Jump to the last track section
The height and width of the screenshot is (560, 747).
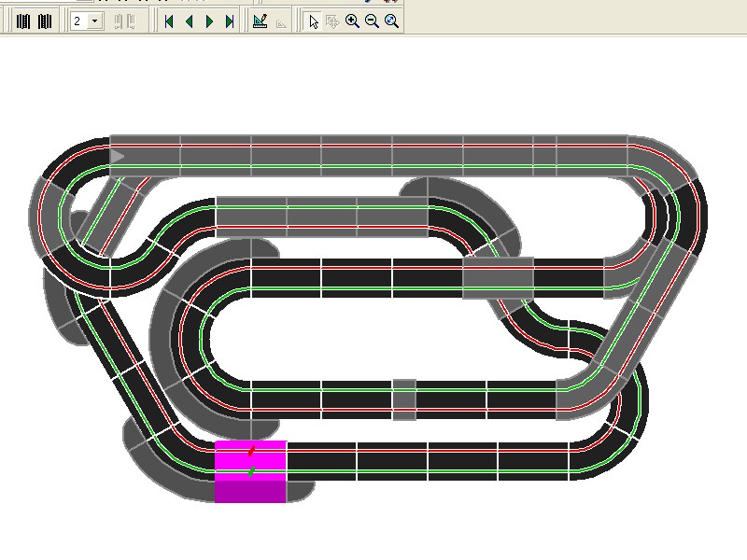coord(229,21)
